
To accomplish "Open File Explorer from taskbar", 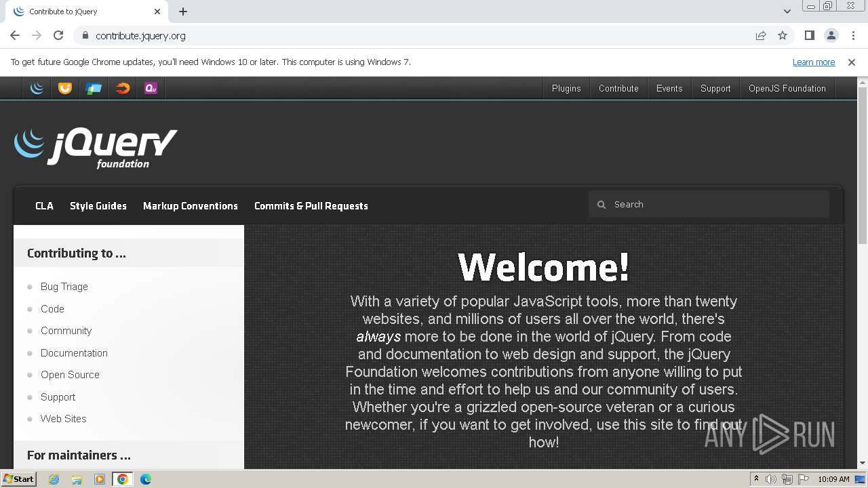I will coord(77,479).
